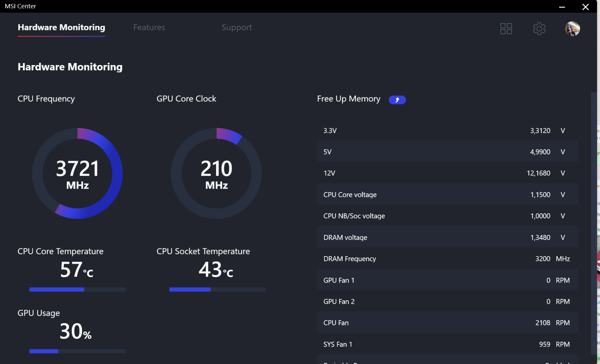Click the GPU Core Clock gauge

coord(216,173)
